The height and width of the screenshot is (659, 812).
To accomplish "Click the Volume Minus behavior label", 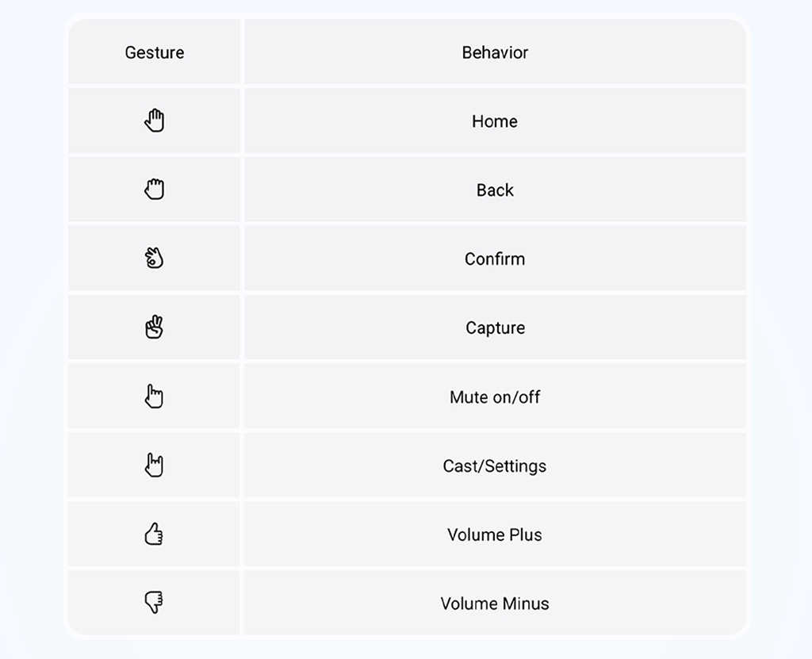I will coord(495,603).
